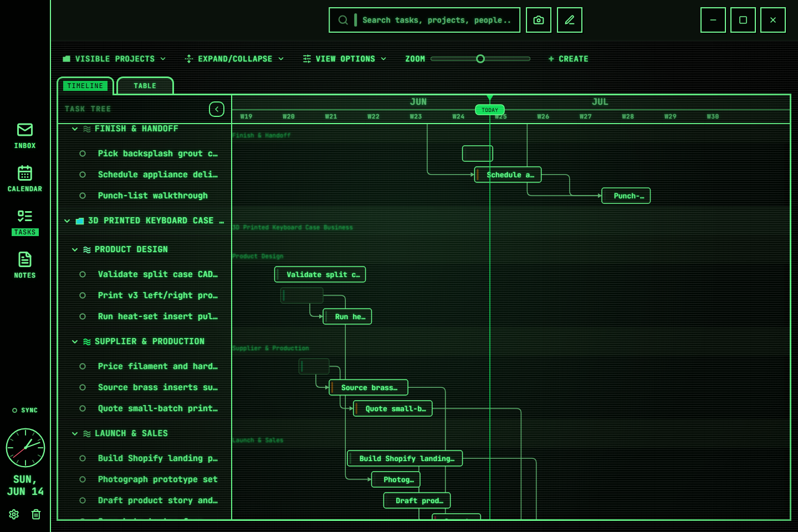Select empty Pick backsplash Gantt bar
Viewport: 798px width, 532px height.
(478, 154)
